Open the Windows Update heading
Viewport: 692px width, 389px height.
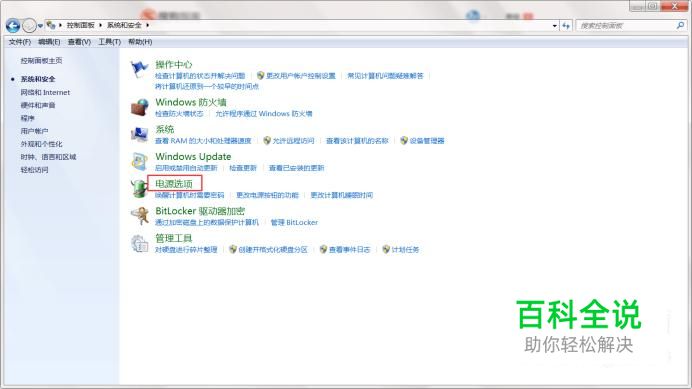pos(193,156)
